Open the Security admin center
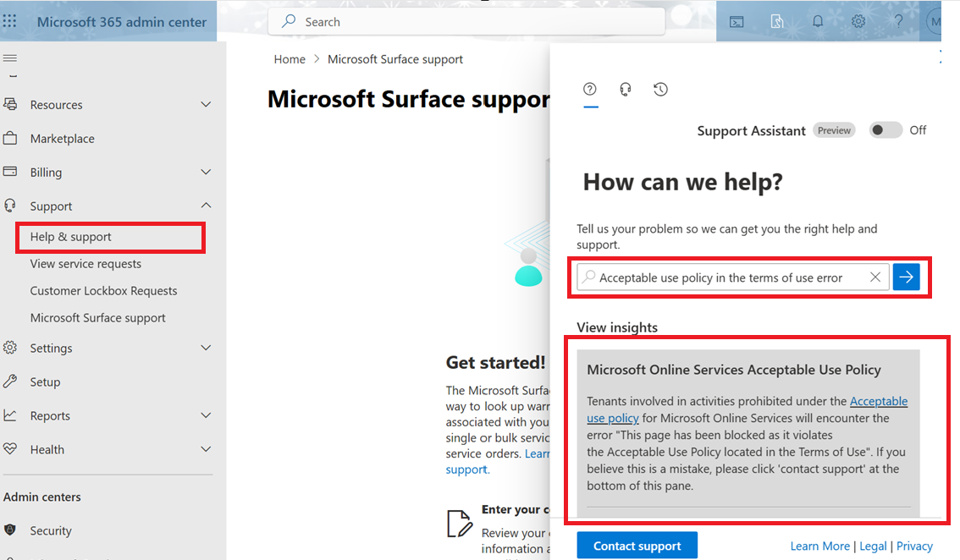Viewport: 960px width, 560px height. tap(51, 530)
